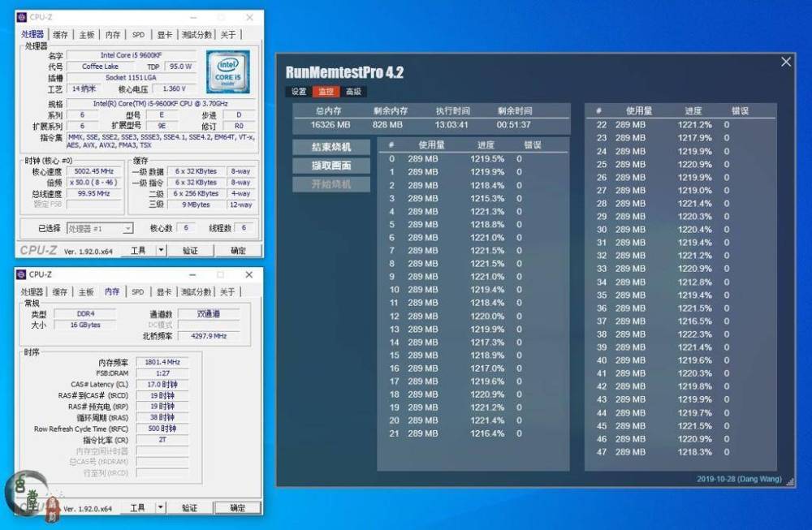This screenshot has height=530, width=812.
Task: Click the CAS# Latency value 17.0 时钟
Action: point(162,385)
